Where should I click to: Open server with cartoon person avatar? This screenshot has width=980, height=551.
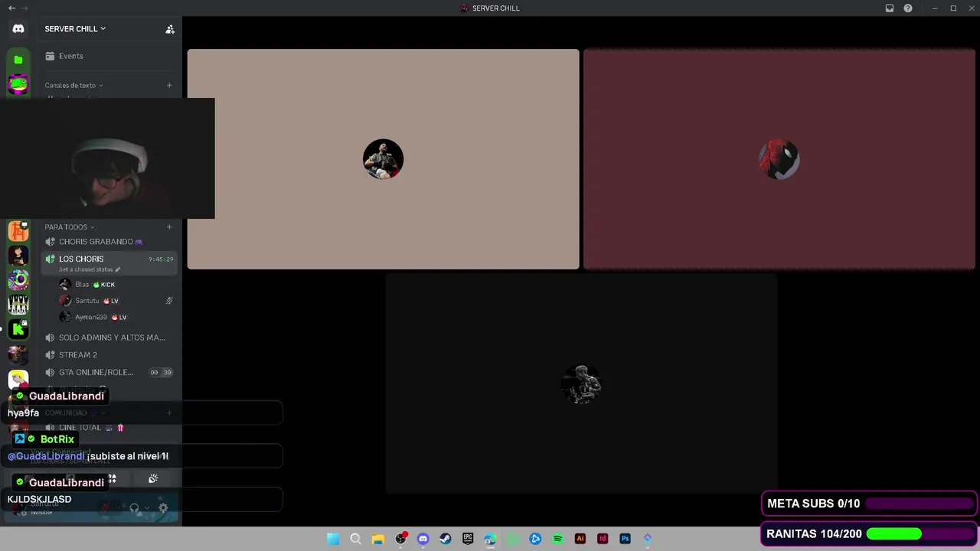pyautogui.click(x=18, y=256)
